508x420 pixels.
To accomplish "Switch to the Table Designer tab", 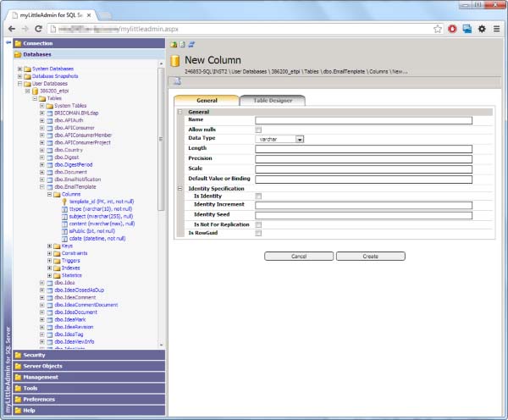I will pyautogui.click(x=273, y=101).
